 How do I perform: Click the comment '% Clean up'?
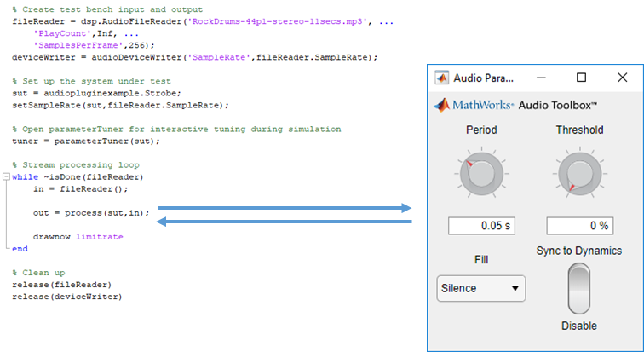click(x=38, y=273)
